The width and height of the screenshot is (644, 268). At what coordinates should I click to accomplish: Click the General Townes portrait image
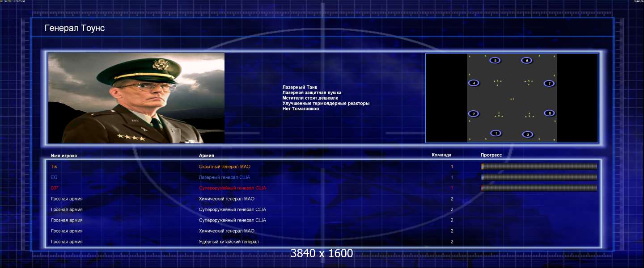pyautogui.click(x=136, y=98)
